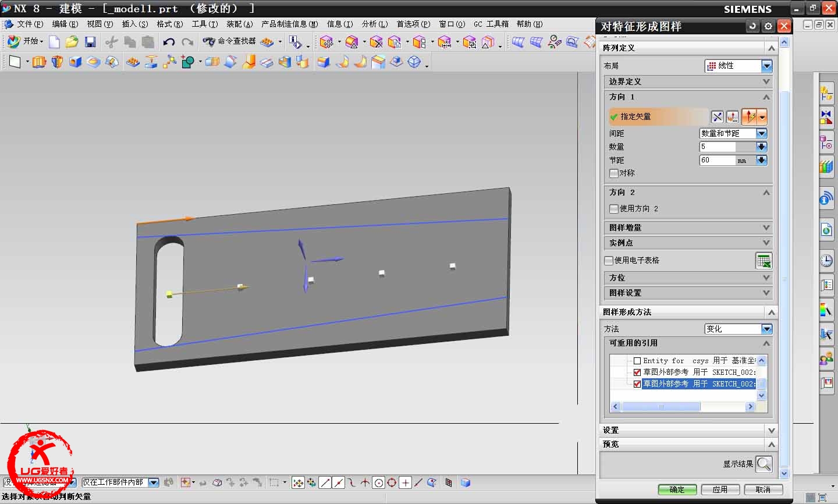Click the snap to midpoint icon
This screenshot has width=838, height=504.
coord(339,482)
